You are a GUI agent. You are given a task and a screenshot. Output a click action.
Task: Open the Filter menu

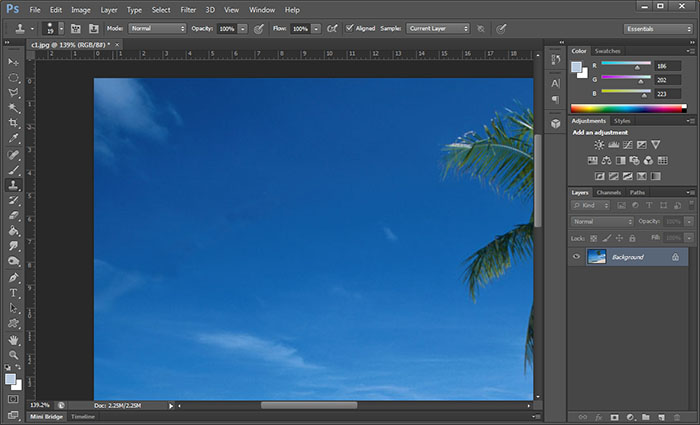pos(188,9)
